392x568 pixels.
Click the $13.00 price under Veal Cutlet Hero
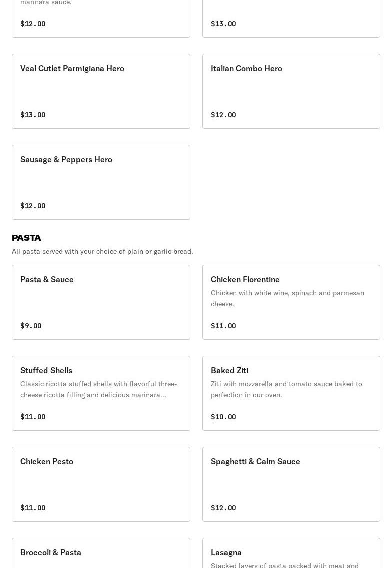(x=33, y=115)
